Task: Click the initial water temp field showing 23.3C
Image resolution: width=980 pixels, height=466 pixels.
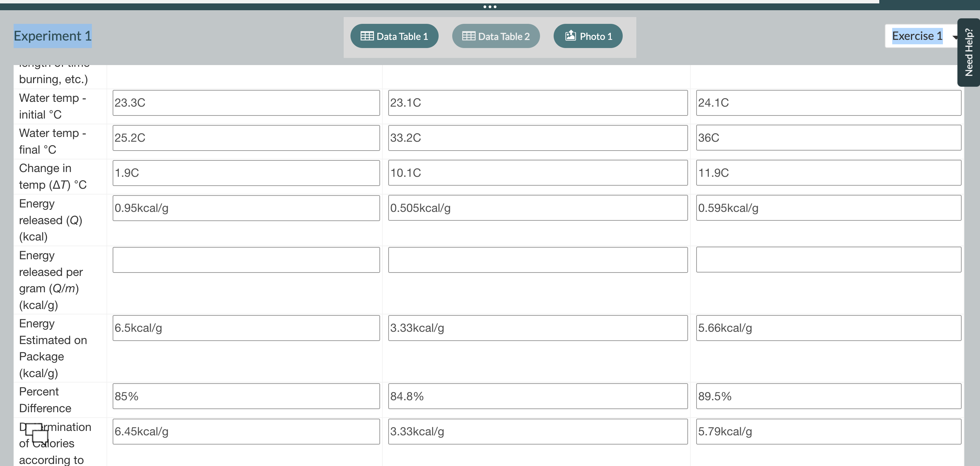Action: (x=246, y=103)
